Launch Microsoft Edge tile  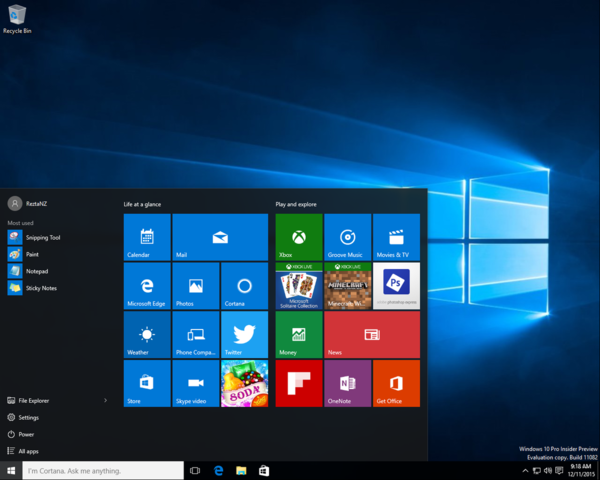(147, 286)
